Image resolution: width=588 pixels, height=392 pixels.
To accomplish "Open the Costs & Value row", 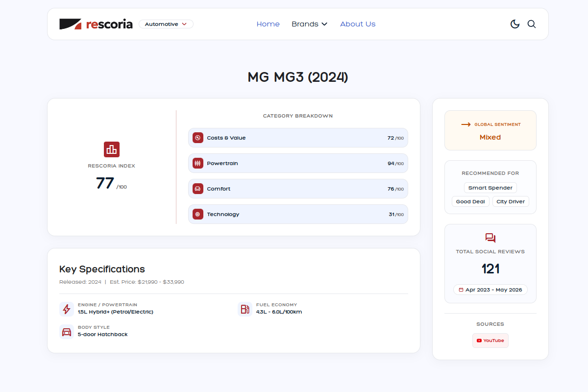I will [x=298, y=138].
